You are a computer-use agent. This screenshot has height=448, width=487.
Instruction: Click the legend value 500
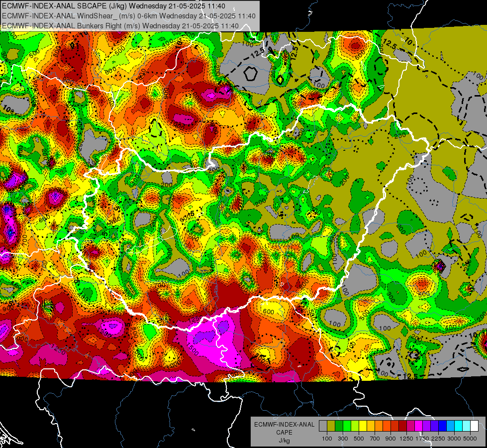point(359,439)
